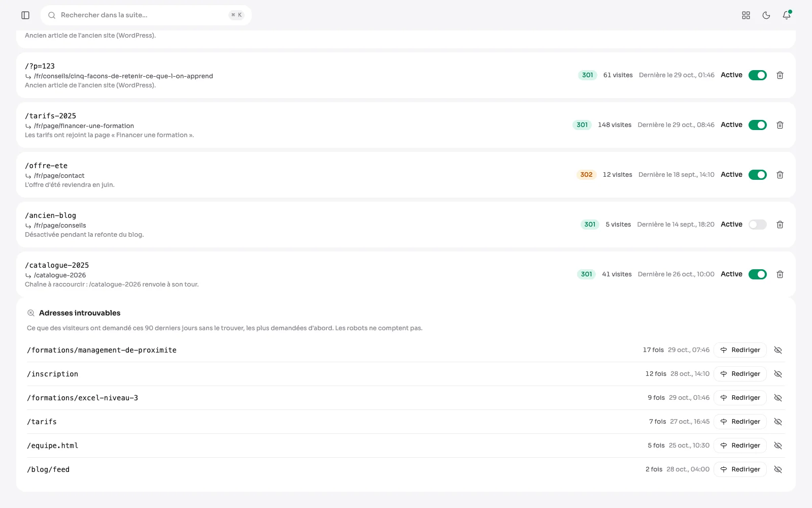Redirect the /equipe.html address

pyautogui.click(x=740, y=446)
